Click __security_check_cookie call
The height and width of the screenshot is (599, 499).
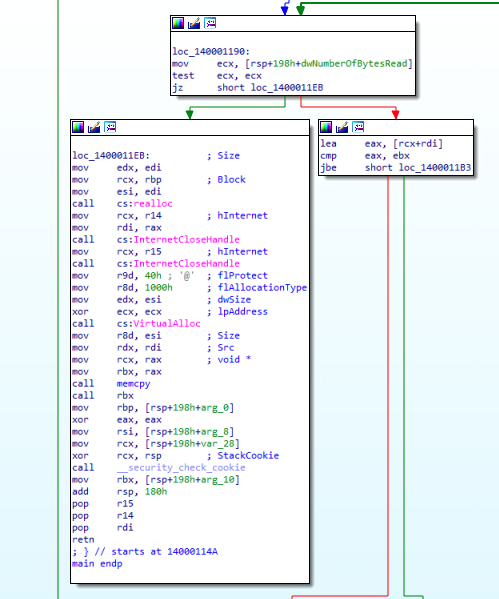tap(181, 468)
